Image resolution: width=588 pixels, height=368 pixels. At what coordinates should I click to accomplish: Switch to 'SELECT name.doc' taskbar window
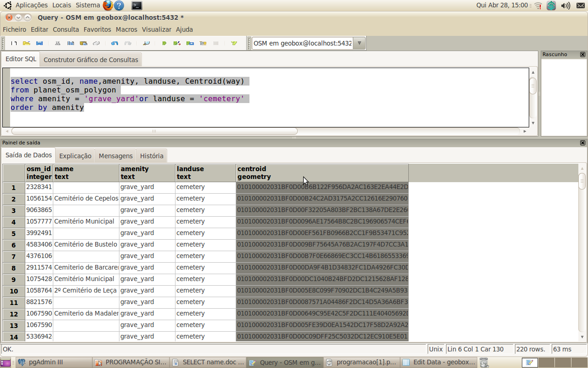pos(209,362)
